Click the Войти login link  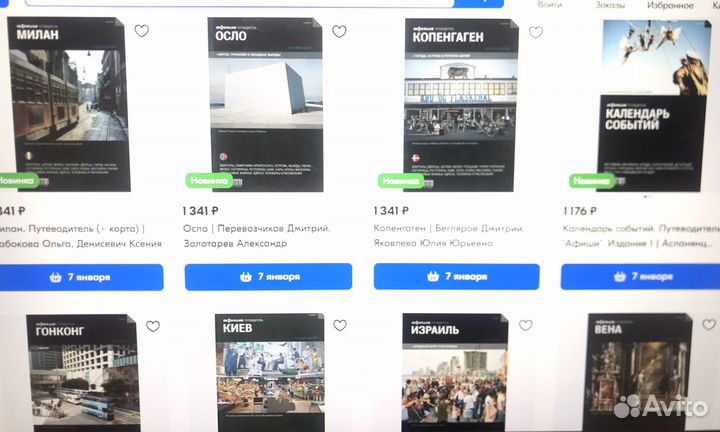coord(549,5)
